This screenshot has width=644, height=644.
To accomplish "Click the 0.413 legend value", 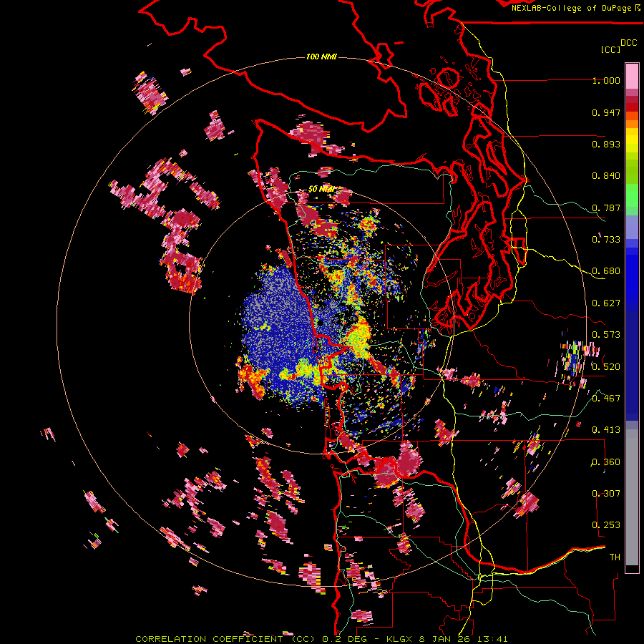I will pyautogui.click(x=606, y=430).
